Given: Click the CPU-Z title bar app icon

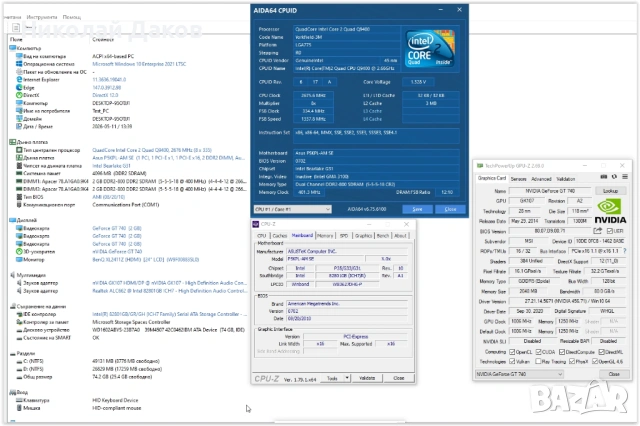Looking at the screenshot, I should coord(256,224).
